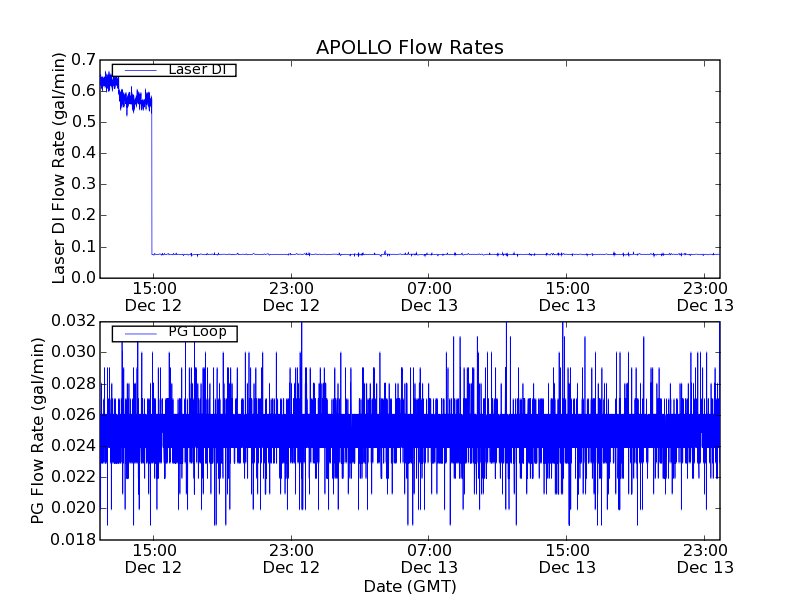
Task: Click the vertical drop in the Laser DI line
Action: pos(152,180)
